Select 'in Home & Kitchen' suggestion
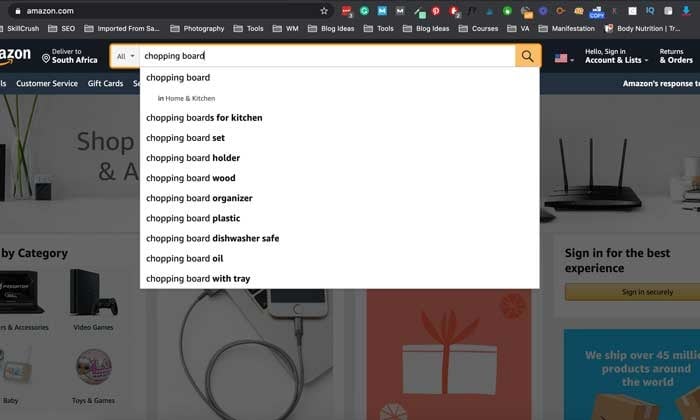The image size is (700, 420). 339,98
